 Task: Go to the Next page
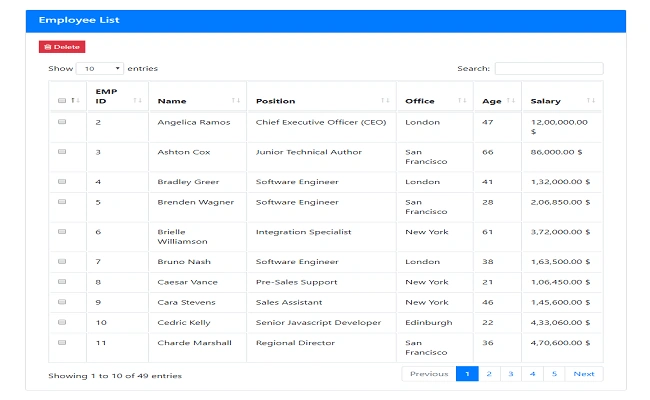tap(584, 374)
